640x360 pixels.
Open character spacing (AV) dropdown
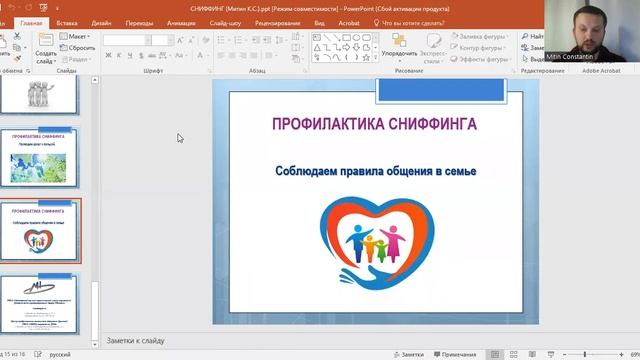[164, 55]
